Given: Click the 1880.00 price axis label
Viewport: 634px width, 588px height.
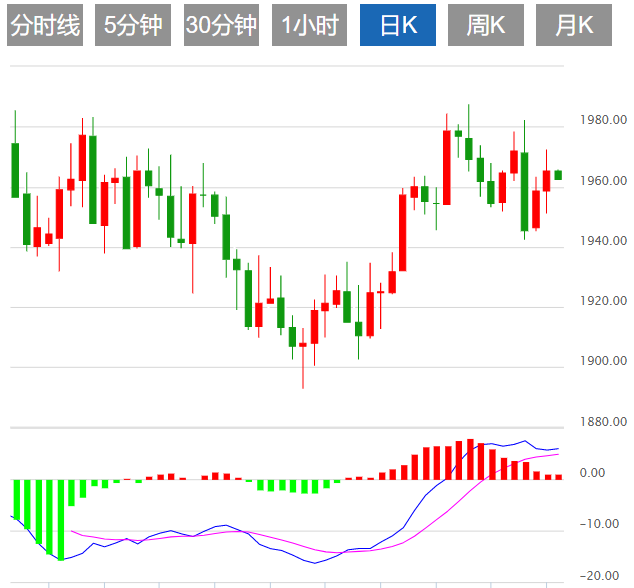Looking at the screenshot, I should click(603, 422).
